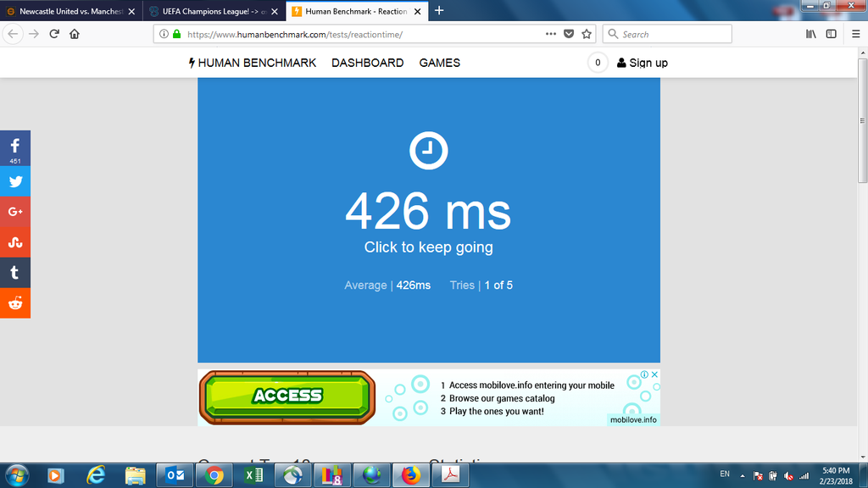Open a new browser tab
Image resolution: width=868 pixels, height=488 pixels.
coord(439,10)
